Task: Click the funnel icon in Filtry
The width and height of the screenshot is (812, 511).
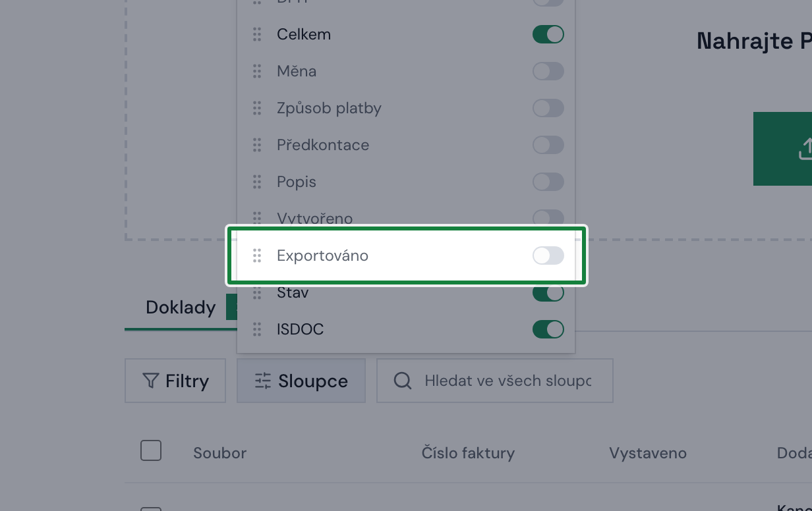Action: click(x=151, y=381)
